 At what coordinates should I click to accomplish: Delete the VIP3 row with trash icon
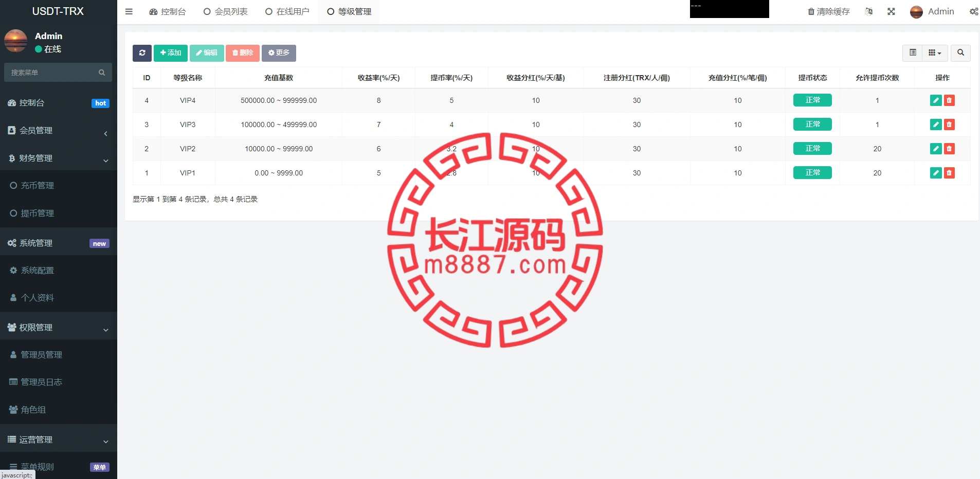tap(949, 125)
